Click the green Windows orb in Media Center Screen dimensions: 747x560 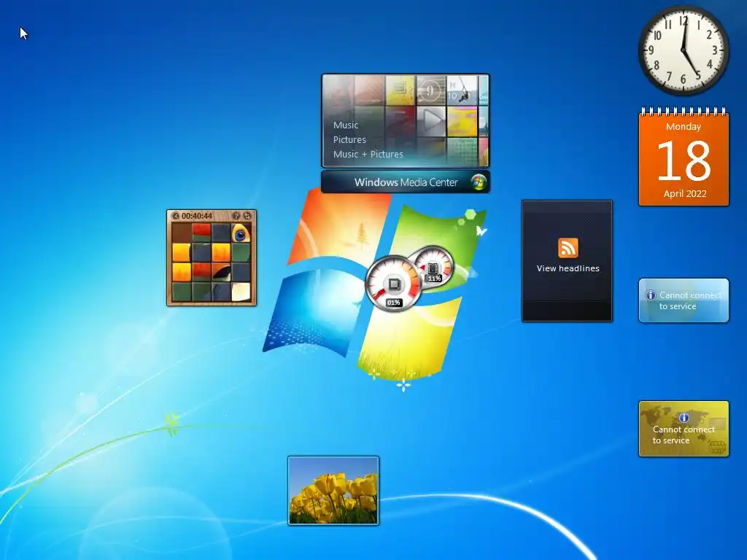pyautogui.click(x=479, y=182)
